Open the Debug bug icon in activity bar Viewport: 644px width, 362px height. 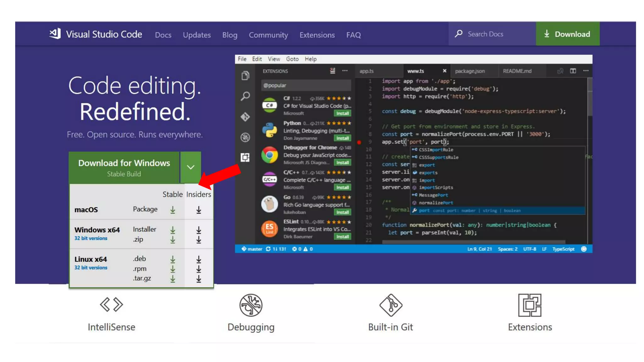click(x=245, y=137)
